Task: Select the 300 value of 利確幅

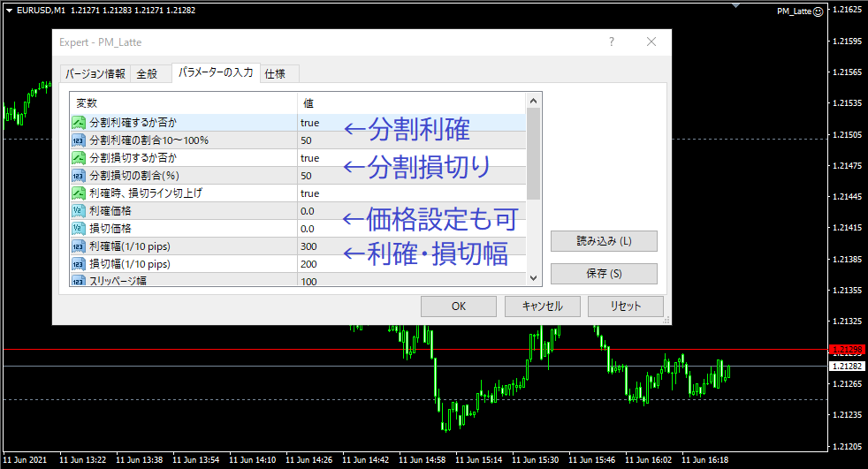Action: [x=308, y=246]
